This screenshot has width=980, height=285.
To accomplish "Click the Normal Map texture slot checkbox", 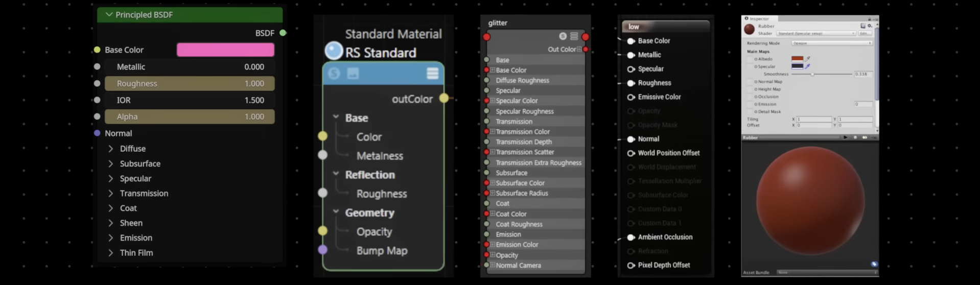I will 750,82.
